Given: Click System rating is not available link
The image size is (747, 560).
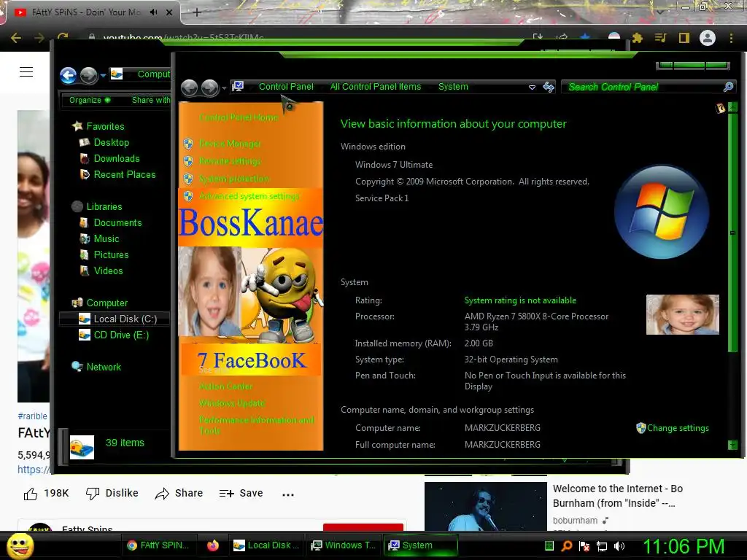Looking at the screenshot, I should coord(520,300).
